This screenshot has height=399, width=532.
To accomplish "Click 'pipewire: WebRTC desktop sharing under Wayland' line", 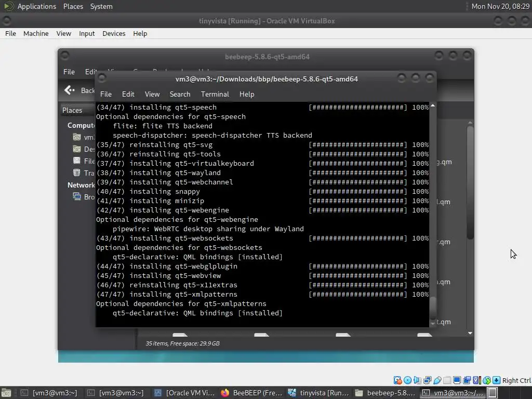I will click(x=208, y=229).
